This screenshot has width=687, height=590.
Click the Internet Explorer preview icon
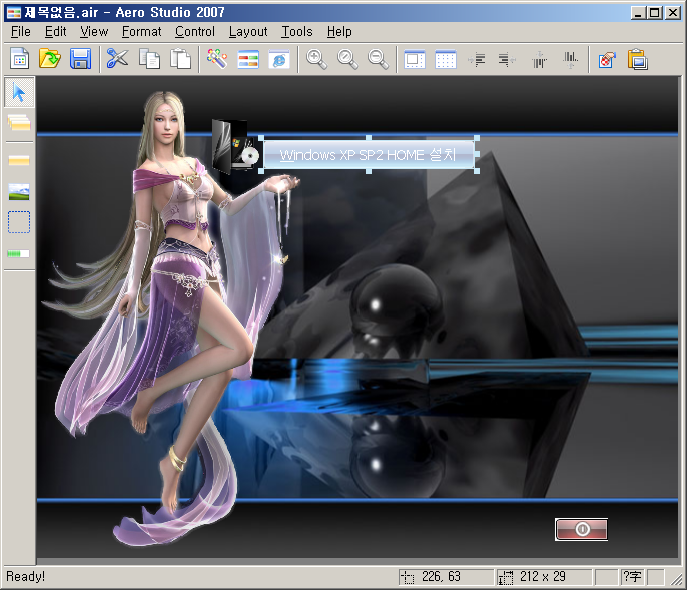coord(279,59)
